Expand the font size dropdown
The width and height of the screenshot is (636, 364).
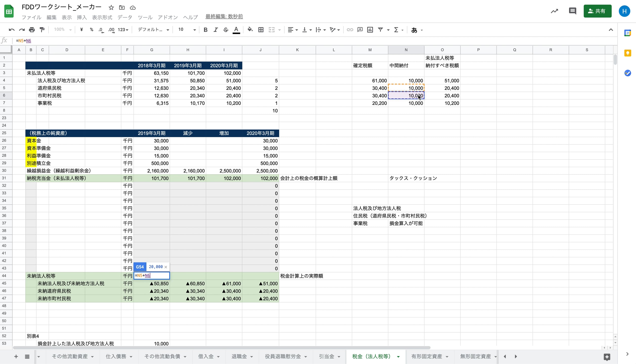[x=194, y=30]
